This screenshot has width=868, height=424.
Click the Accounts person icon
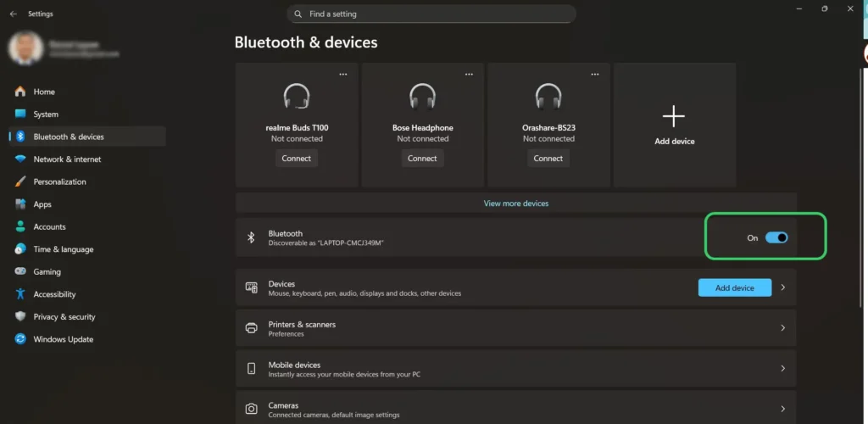click(x=20, y=227)
